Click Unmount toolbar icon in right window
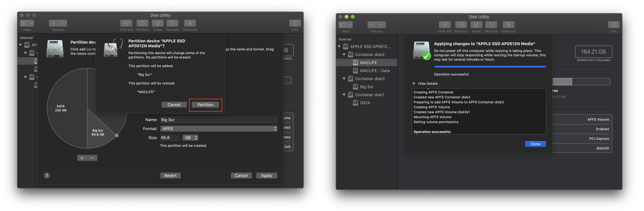This screenshot has height=211, width=644. [x=508, y=25]
